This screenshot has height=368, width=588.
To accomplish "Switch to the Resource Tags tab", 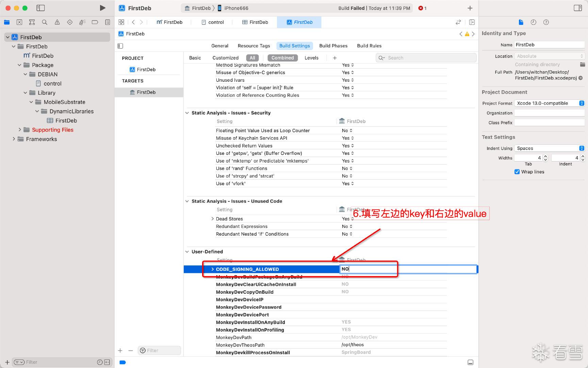I will click(x=254, y=46).
